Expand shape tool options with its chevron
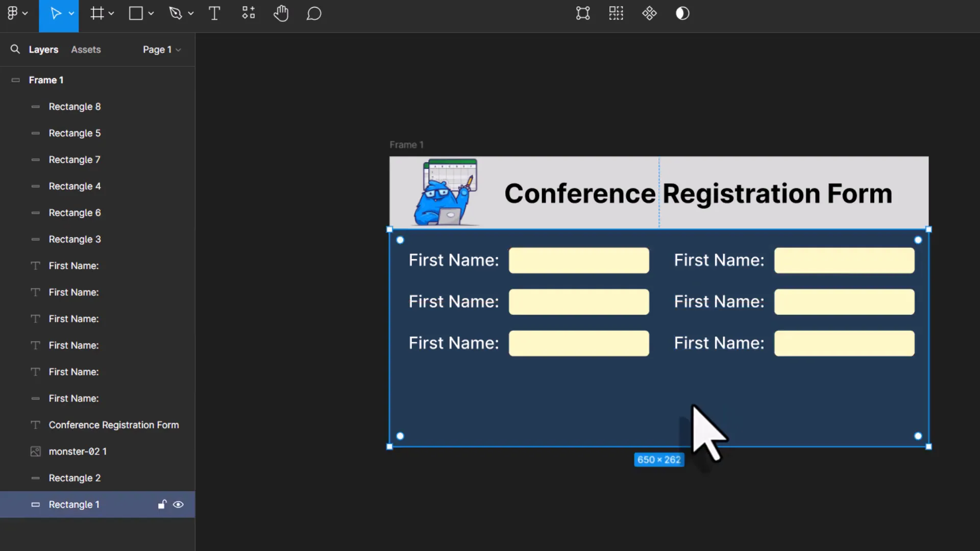This screenshot has width=980, height=551. coord(152,13)
